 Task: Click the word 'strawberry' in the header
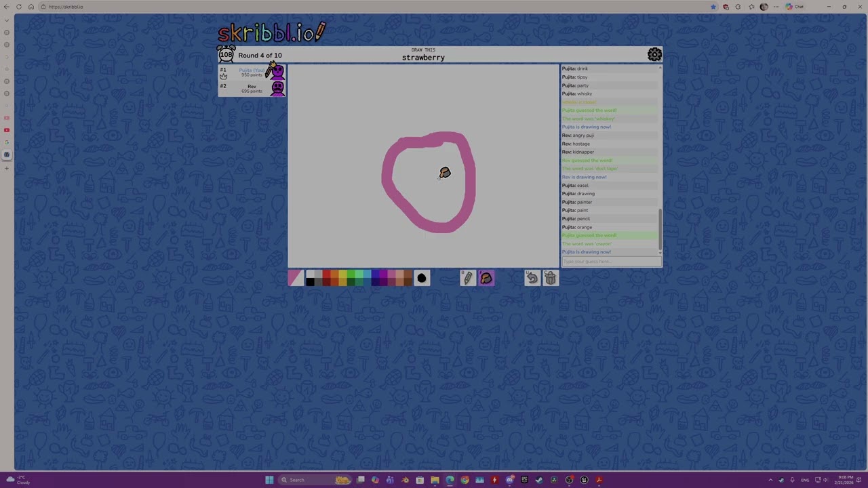point(423,58)
